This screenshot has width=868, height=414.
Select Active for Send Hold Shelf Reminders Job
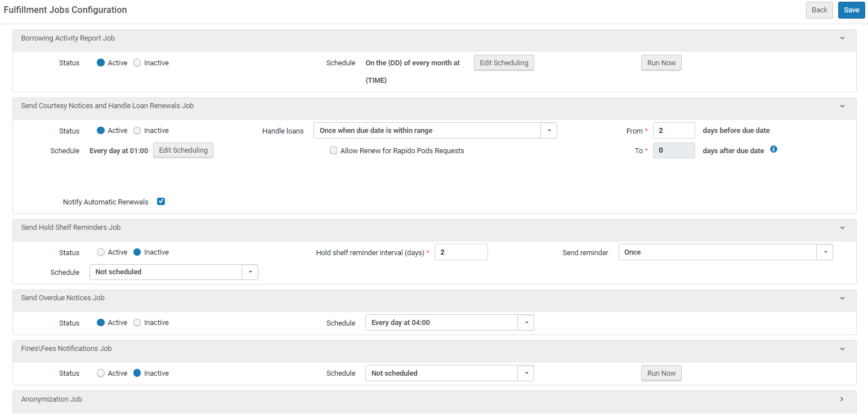[101, 252]
